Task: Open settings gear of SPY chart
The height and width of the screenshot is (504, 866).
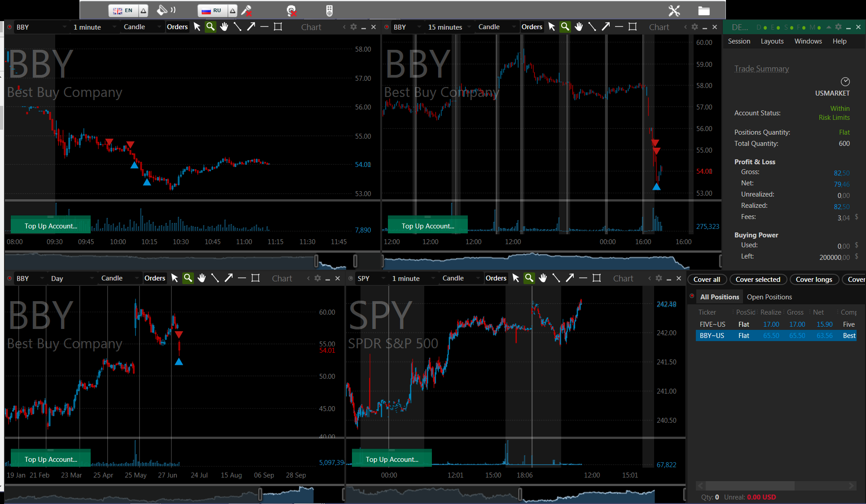Action: tap(659, 278)
